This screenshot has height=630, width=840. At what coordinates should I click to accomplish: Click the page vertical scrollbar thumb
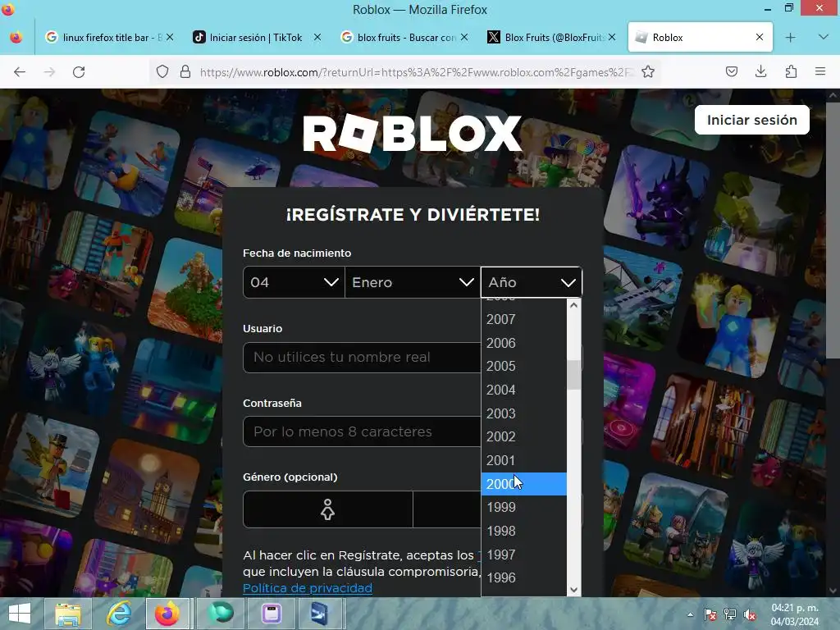pyautogui.click(x=833, y=231)
